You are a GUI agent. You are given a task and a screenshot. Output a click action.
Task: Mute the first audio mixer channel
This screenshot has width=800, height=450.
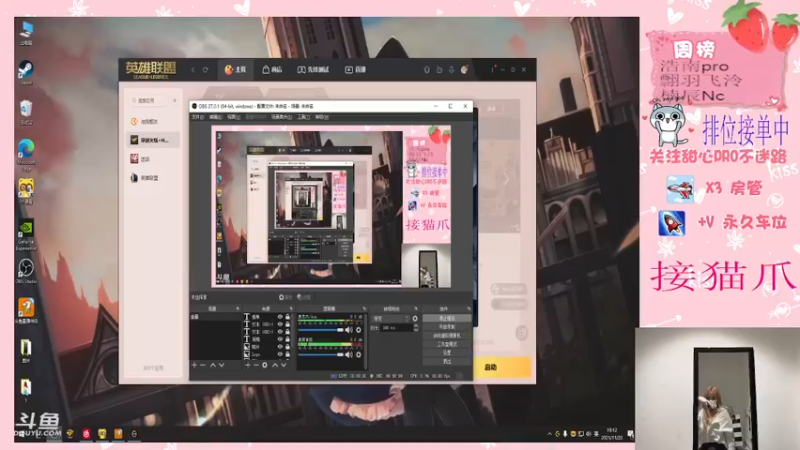(x=349, y=330)
